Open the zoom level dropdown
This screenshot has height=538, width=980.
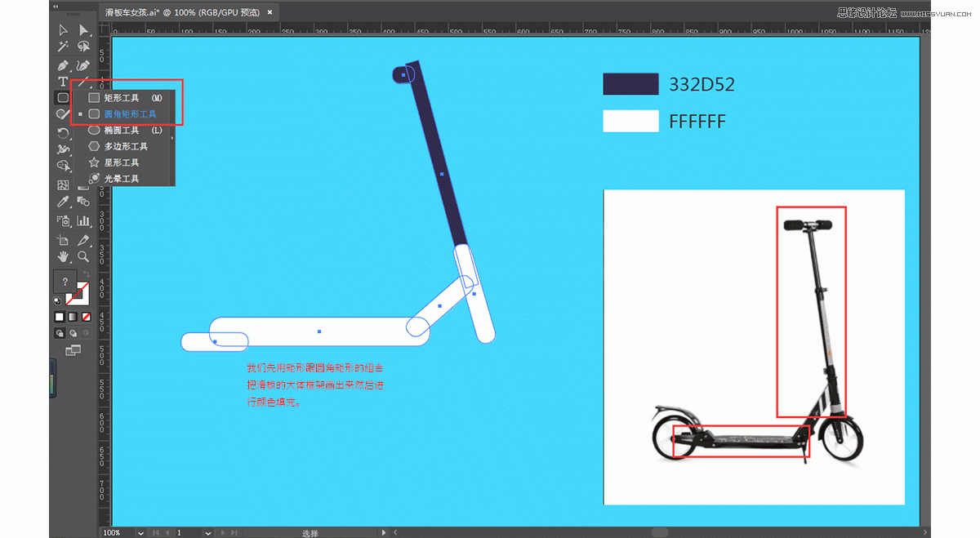point(140,532)
